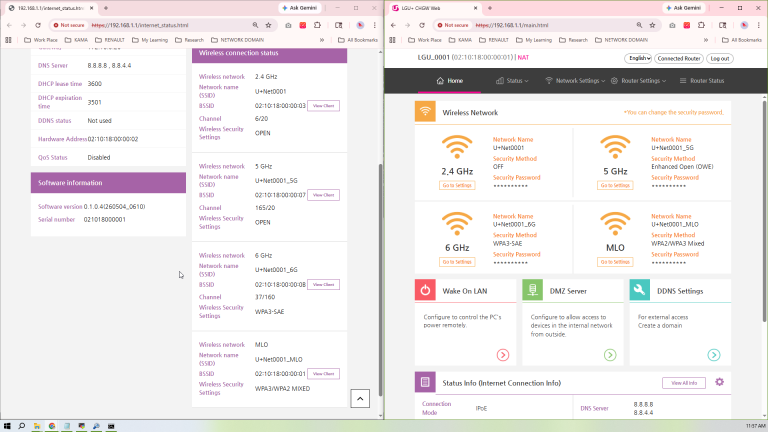
Task: Go to Settings for MLO network
Action: tap(615, 262)
